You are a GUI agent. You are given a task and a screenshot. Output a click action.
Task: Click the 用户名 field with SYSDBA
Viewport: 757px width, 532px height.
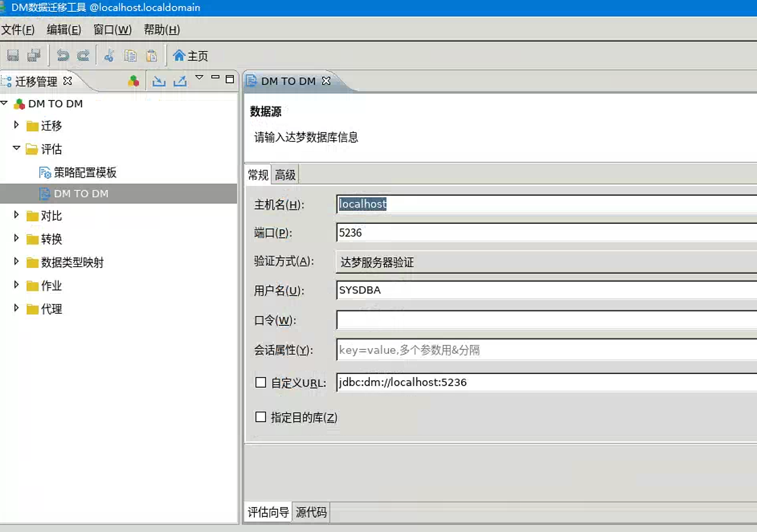coord(546,290)
